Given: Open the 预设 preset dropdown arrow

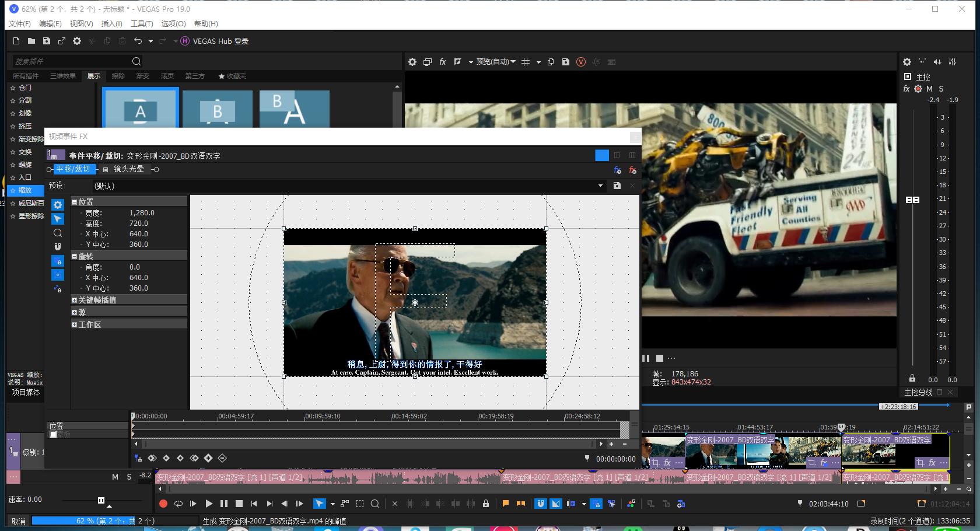Looking at the screenshot, I should (x=600, y=186).
